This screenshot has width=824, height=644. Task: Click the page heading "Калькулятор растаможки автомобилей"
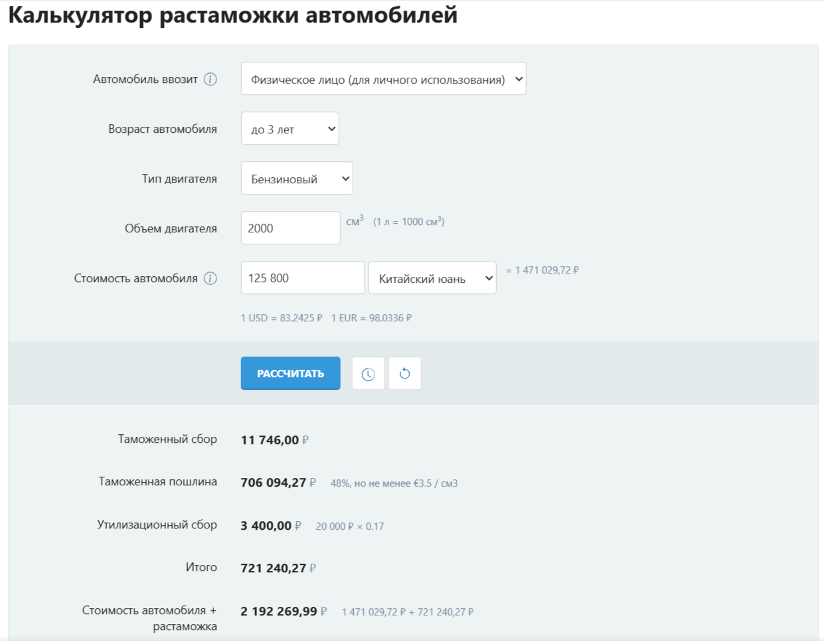tap(233, 15)
